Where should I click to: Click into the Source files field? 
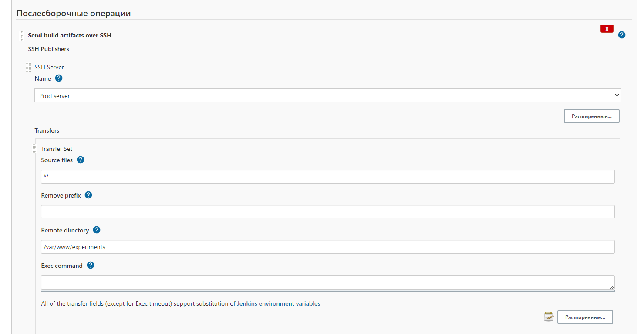point(327,177)
